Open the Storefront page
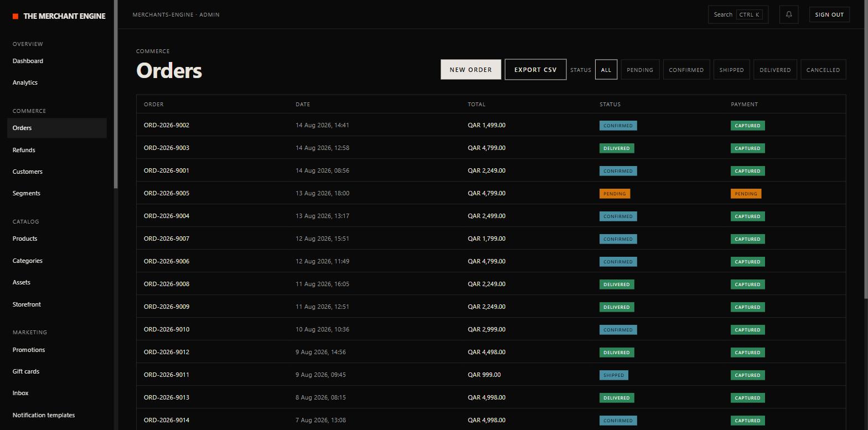 (x=56, y=304)
